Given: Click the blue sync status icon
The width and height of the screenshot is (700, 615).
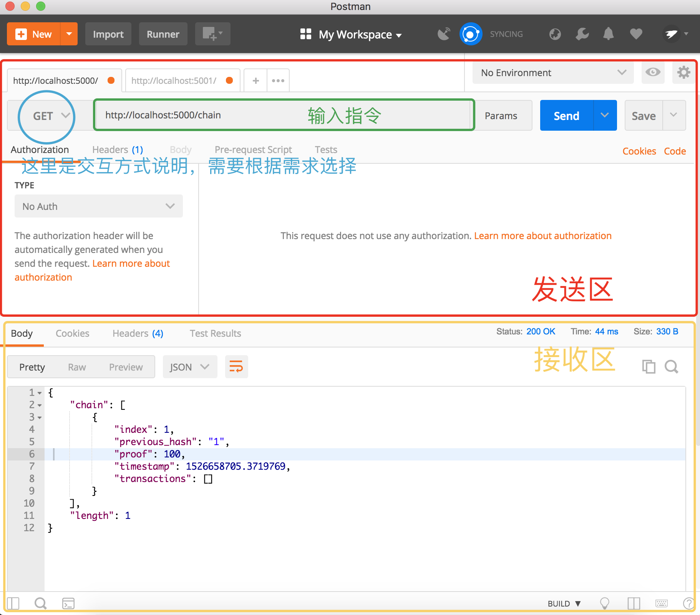Looking at the screenshot, I should coord(471,34).
